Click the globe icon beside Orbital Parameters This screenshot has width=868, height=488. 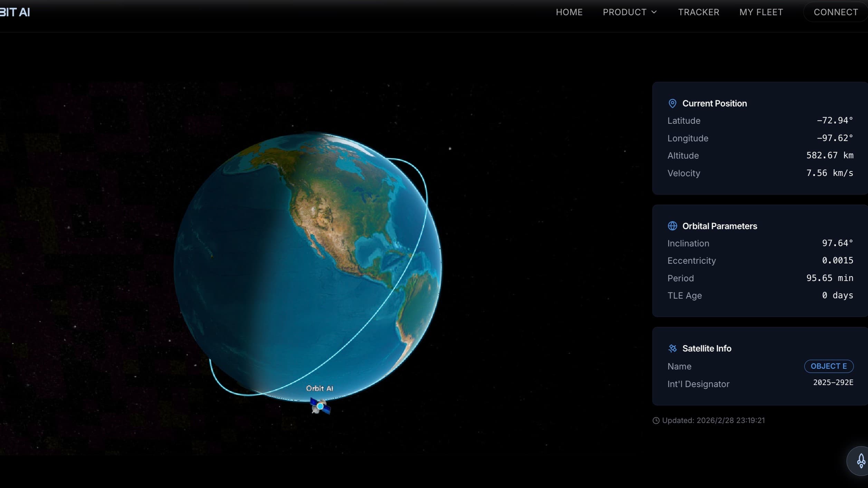tap(672, 226)
